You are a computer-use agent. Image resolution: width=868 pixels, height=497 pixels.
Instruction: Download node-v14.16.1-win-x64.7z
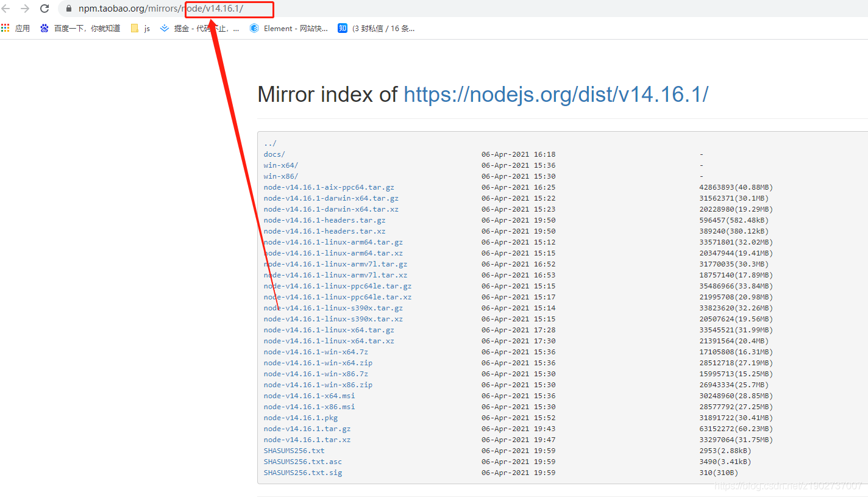point(316,352)
